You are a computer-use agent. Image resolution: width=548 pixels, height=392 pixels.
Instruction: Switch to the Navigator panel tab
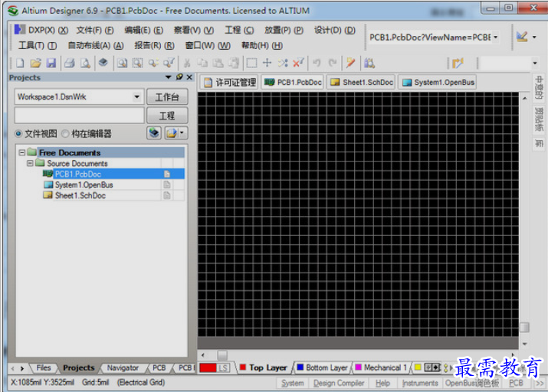click(x=122, y=367)
